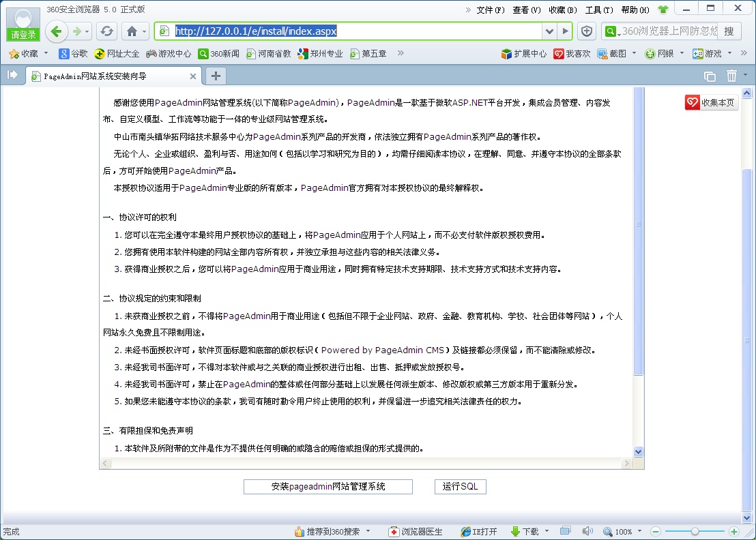Click the user avatar login icon

tap(23, 24)
